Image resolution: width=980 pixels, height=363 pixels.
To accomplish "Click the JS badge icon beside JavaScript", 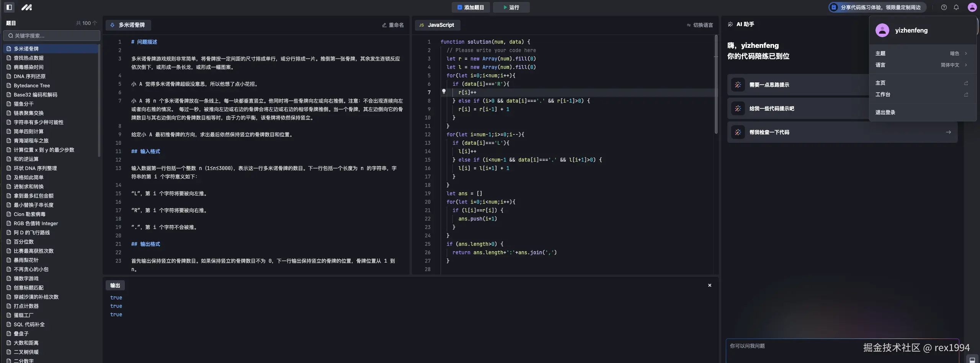I will [x=421, y=25].
